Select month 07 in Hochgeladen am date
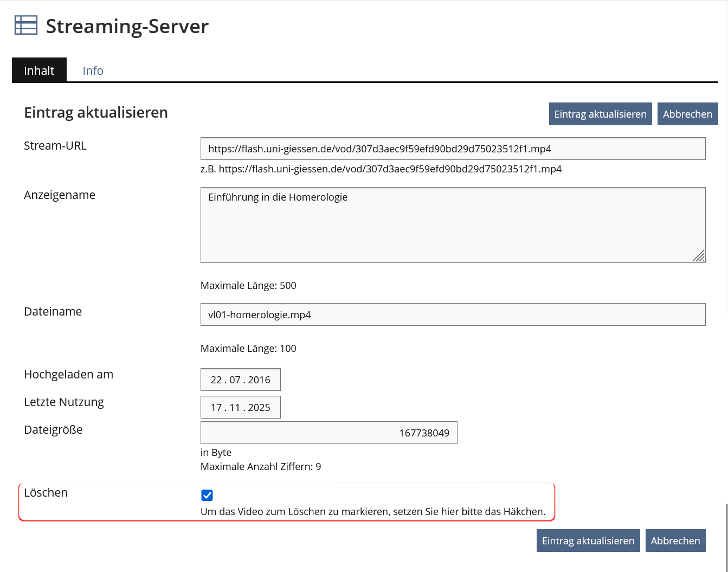Screen dimensions: 728x572 click(x=235, y=380)
